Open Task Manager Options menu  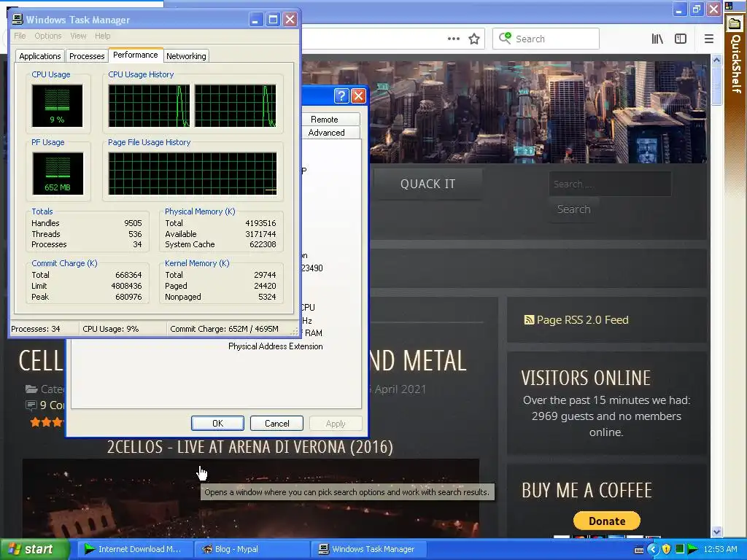(48, 36)
